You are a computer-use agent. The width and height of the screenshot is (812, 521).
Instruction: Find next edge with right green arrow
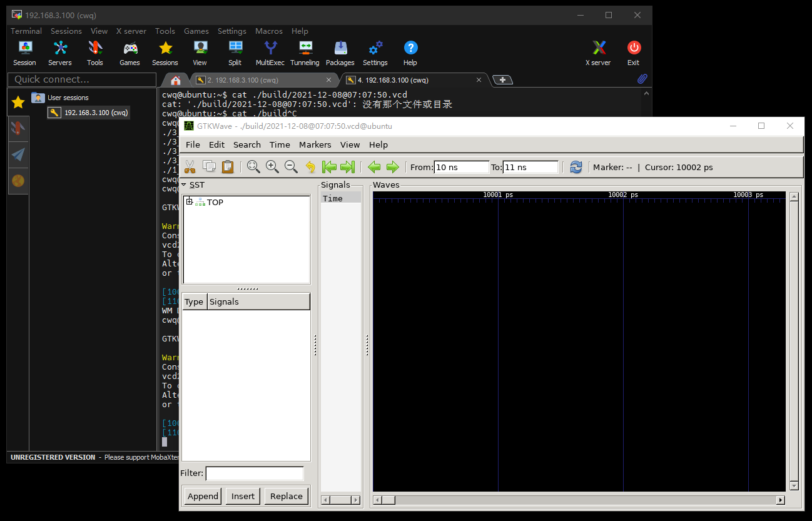[x=392, y=166]
